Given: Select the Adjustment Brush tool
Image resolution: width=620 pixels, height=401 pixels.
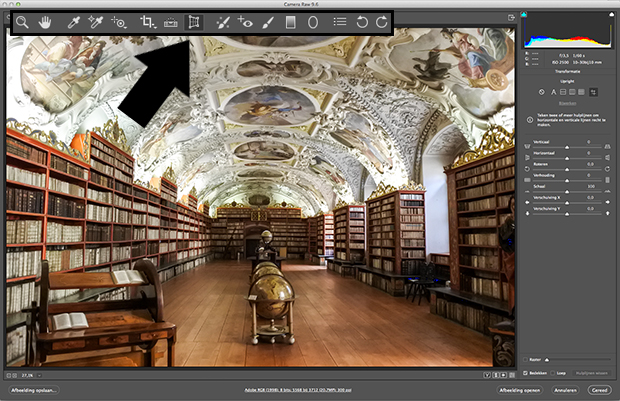Looking at the screenshot, I should click(268, 23).
